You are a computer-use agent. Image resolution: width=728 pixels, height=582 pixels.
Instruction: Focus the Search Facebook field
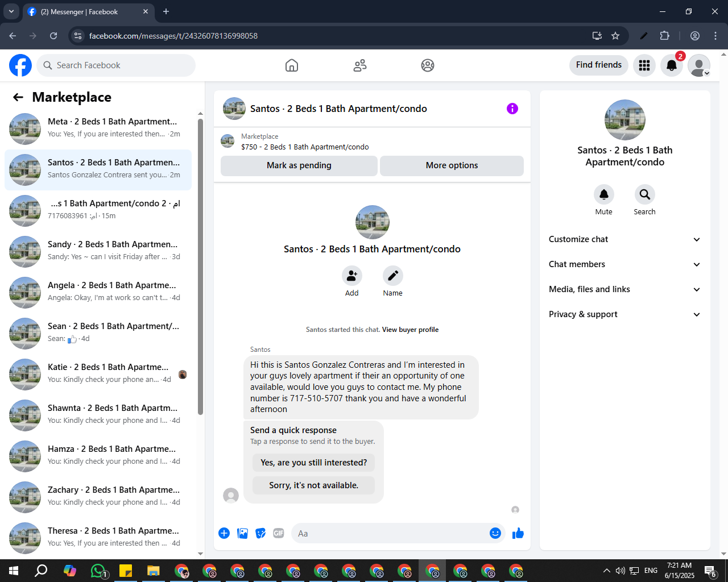(x=116, y=65)
